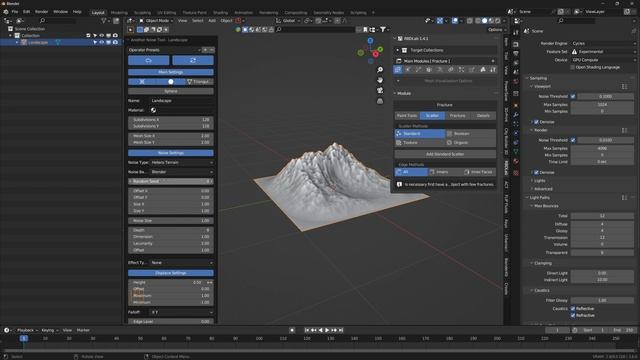Click the Experimental warning triangle icon

tap(574, 51)
